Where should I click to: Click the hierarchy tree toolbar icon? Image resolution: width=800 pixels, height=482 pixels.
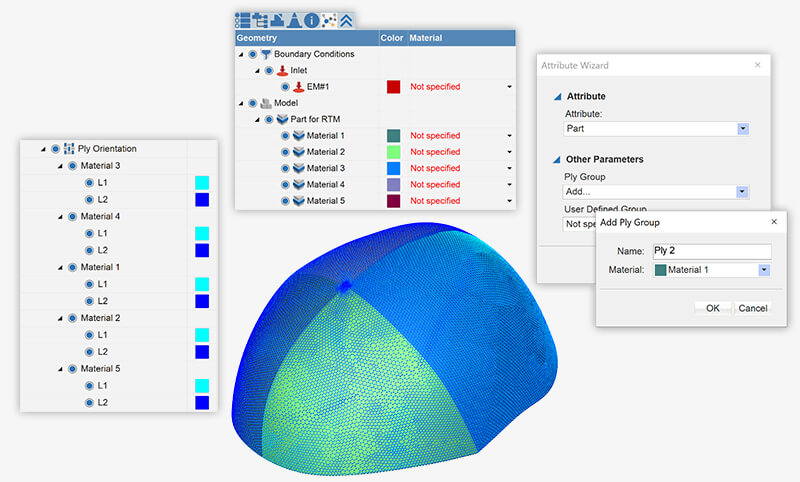coord(259,19)
